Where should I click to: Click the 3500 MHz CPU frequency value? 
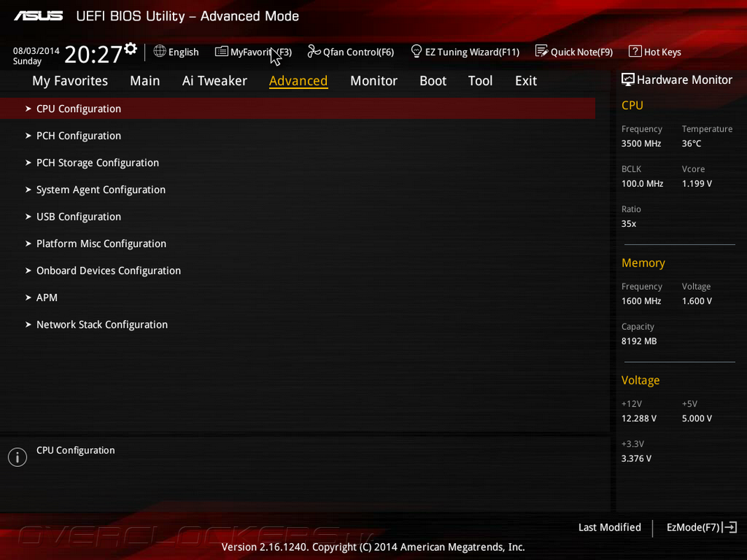pyautogui.click(x=641, y=143)
